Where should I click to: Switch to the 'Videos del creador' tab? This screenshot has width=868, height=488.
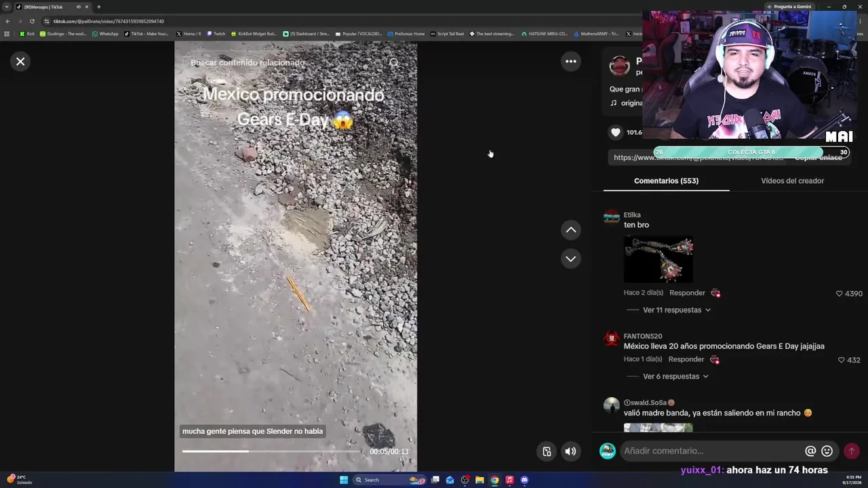[792, 181]
